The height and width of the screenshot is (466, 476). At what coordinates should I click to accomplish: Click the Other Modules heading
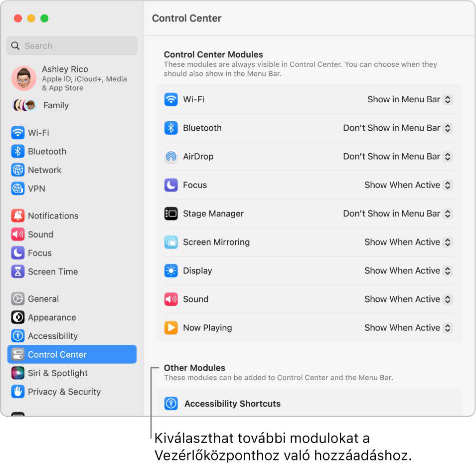click(194, 368)
